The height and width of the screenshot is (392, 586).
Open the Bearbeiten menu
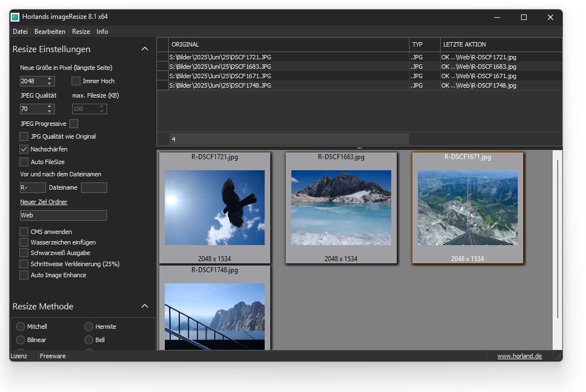[50, 32]
